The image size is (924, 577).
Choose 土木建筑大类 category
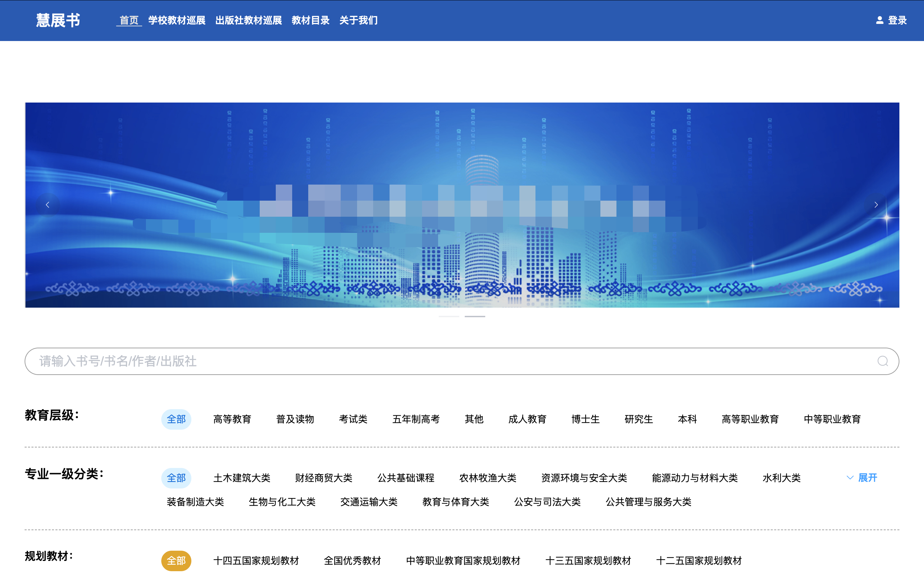242,478
